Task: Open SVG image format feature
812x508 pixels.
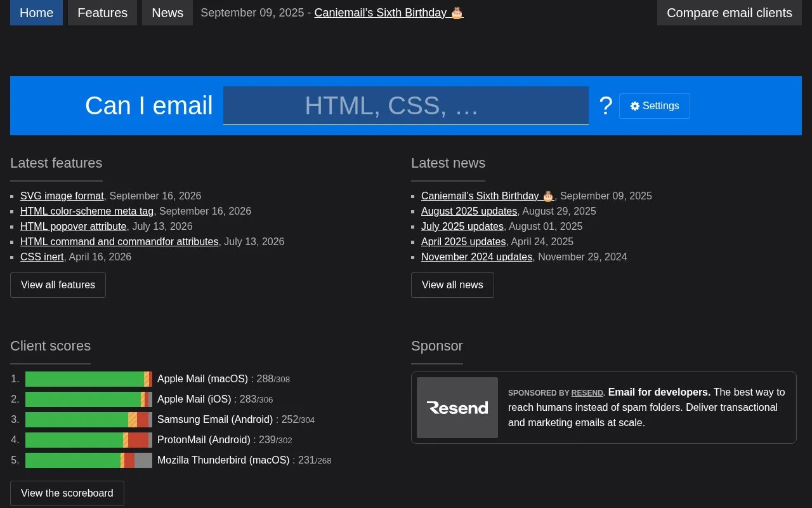Action: tap(62, 196)
